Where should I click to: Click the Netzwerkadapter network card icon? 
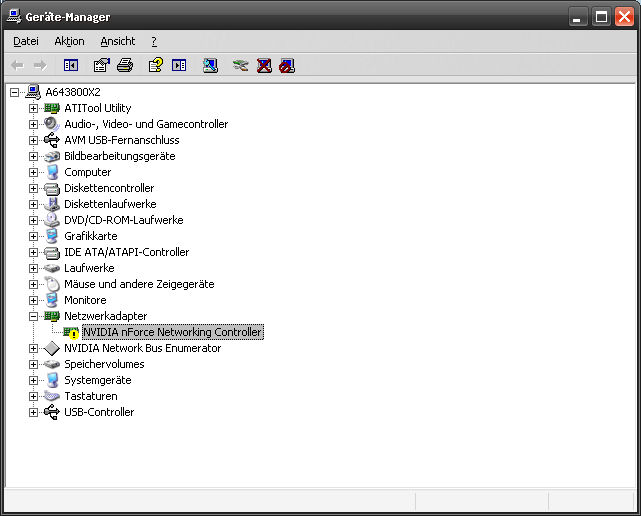coord(52,316)
